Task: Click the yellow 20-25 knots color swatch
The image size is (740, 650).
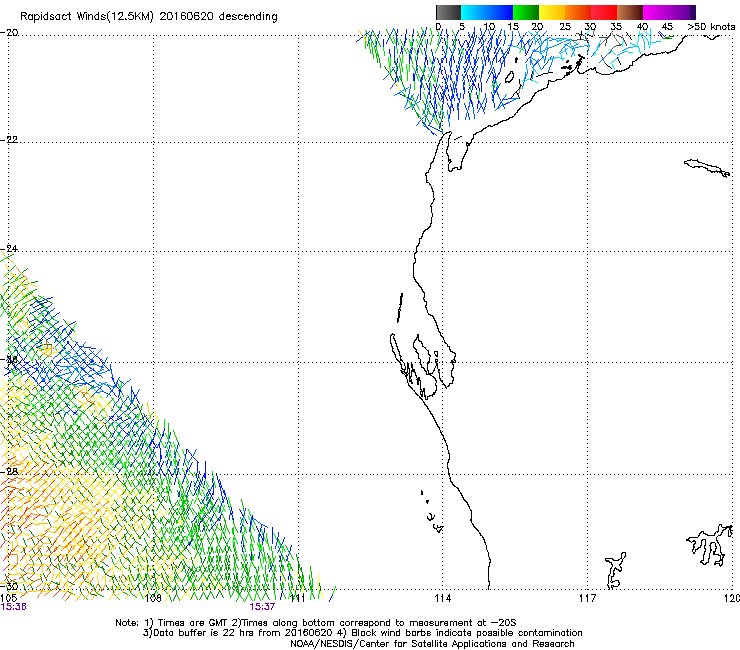Action: (552, 12)
